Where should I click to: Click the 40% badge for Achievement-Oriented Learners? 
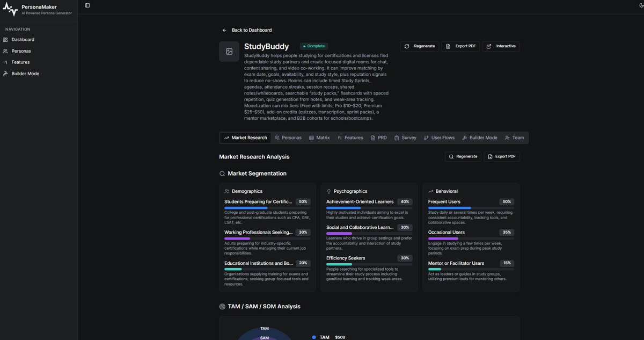(x=405, y=202)
